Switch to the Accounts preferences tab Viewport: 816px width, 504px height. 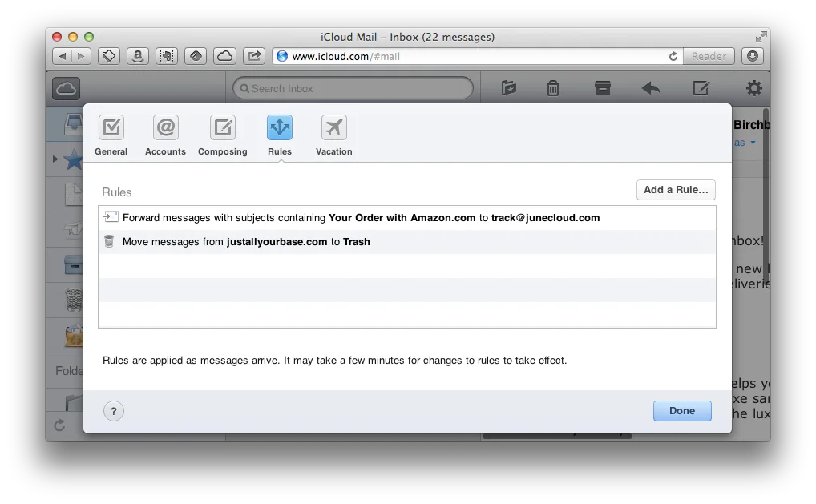point(165,135)
